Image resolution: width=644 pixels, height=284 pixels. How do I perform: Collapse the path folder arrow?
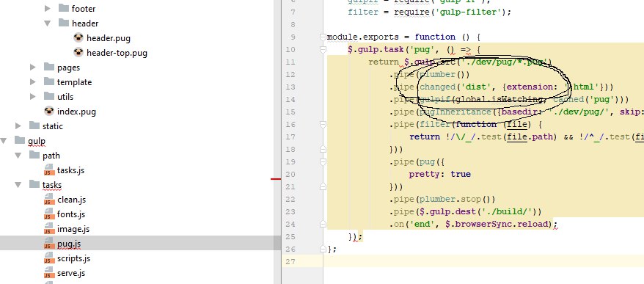(x=18, y=156)
